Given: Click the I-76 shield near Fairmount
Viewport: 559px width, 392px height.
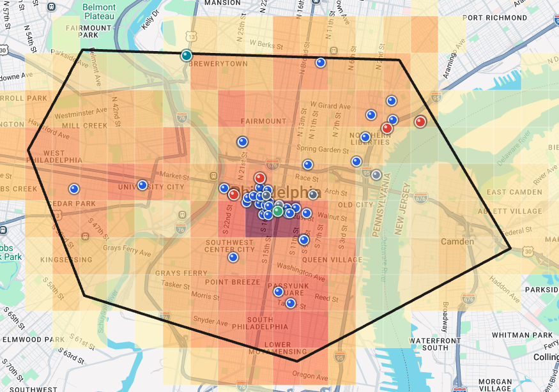Looking at the screenshot, I should pyautogui.click(x=182, y=117).
